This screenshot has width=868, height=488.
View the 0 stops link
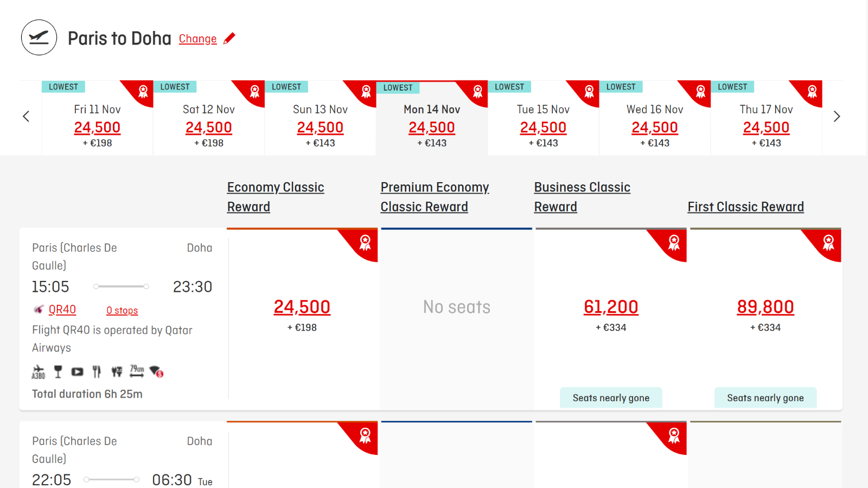click(122, 310)
